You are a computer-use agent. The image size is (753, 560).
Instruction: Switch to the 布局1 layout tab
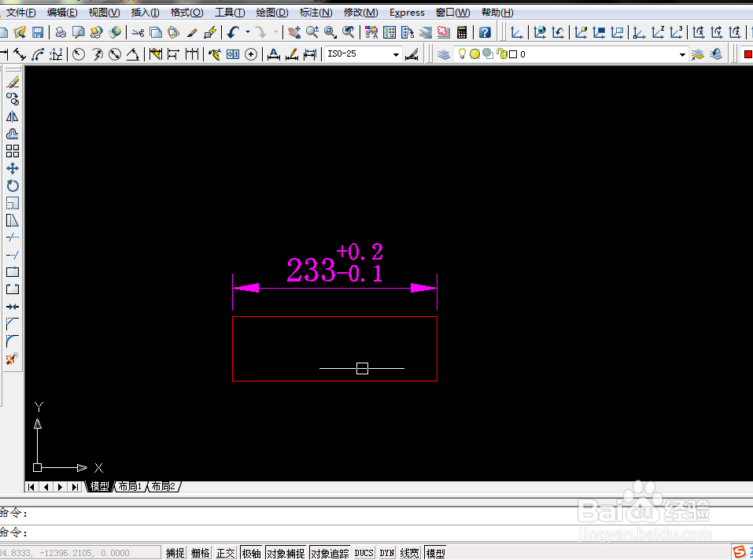(x=131, y=487)
